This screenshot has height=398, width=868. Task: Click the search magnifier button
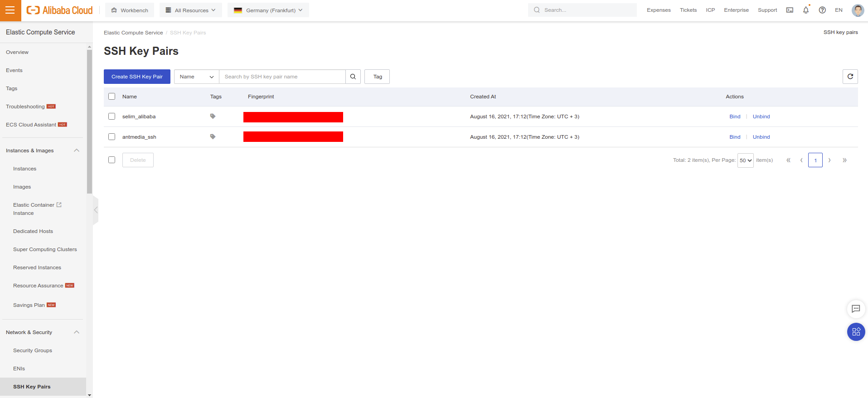click(353, 77)
